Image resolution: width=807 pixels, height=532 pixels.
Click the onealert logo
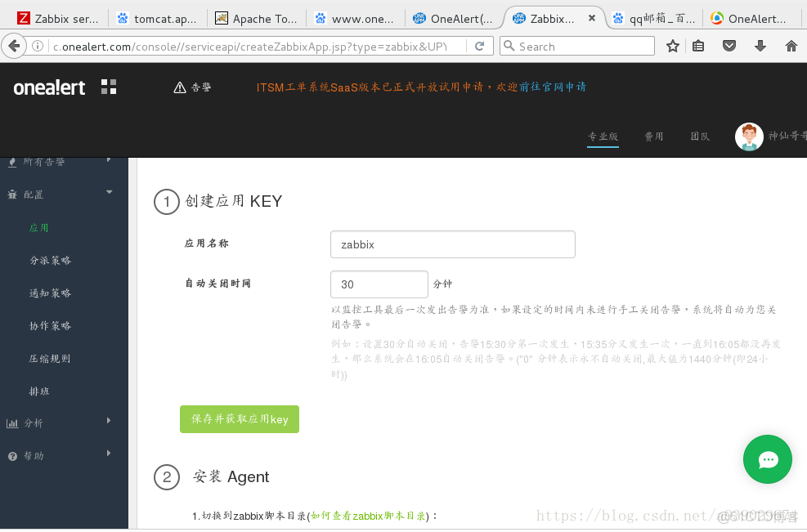(47, 87)
